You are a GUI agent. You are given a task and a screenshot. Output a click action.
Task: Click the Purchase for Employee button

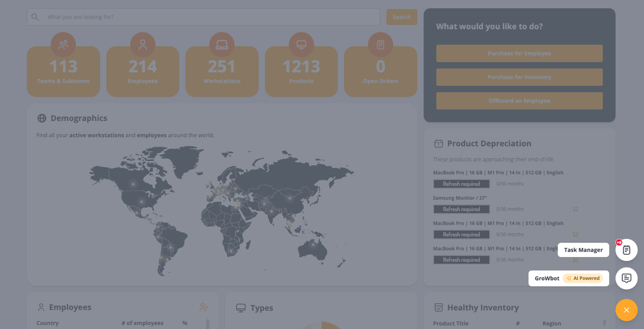pos(519,53)
